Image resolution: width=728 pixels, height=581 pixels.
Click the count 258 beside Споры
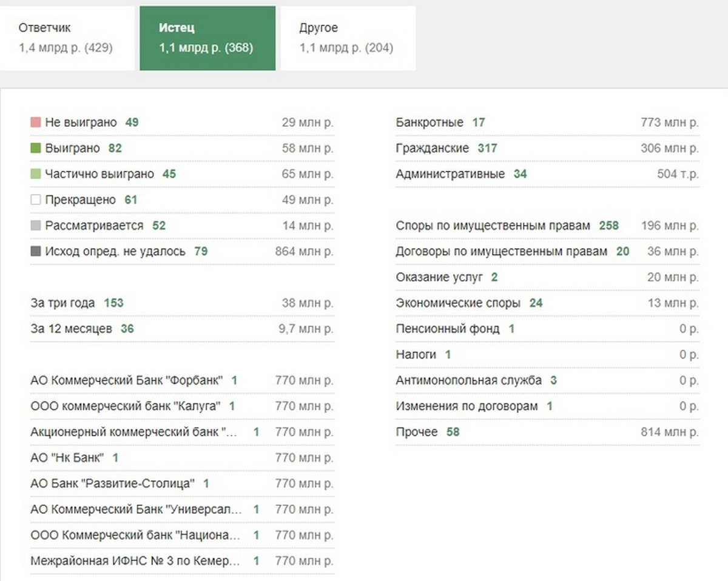pyautogui.click(x=608, y=226)
